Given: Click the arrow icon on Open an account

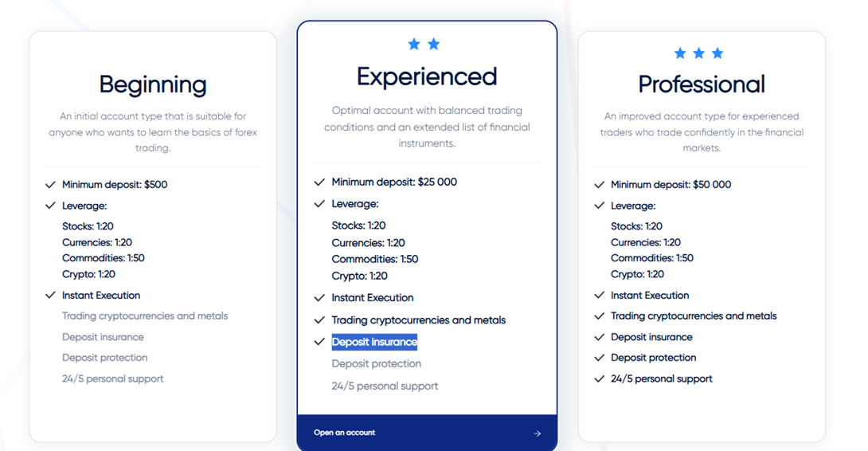Looking at the screenshot, I should click(x=538, y=433).
